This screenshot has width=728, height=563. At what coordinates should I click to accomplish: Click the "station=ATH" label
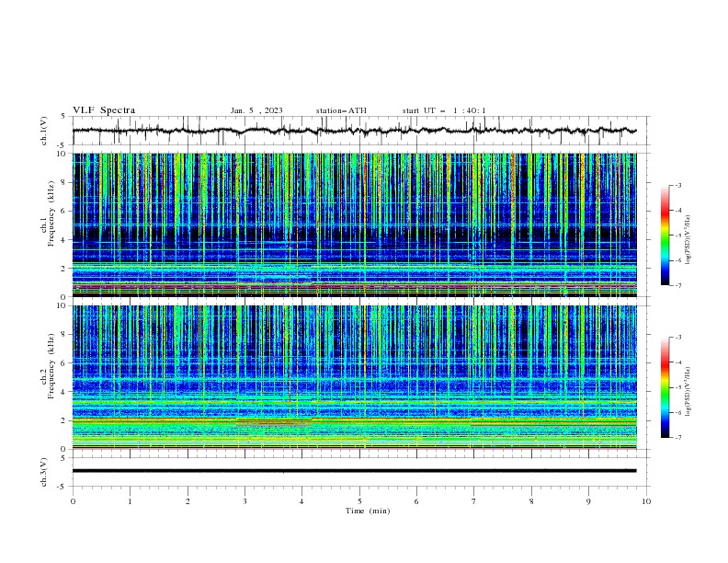point(341,110)
